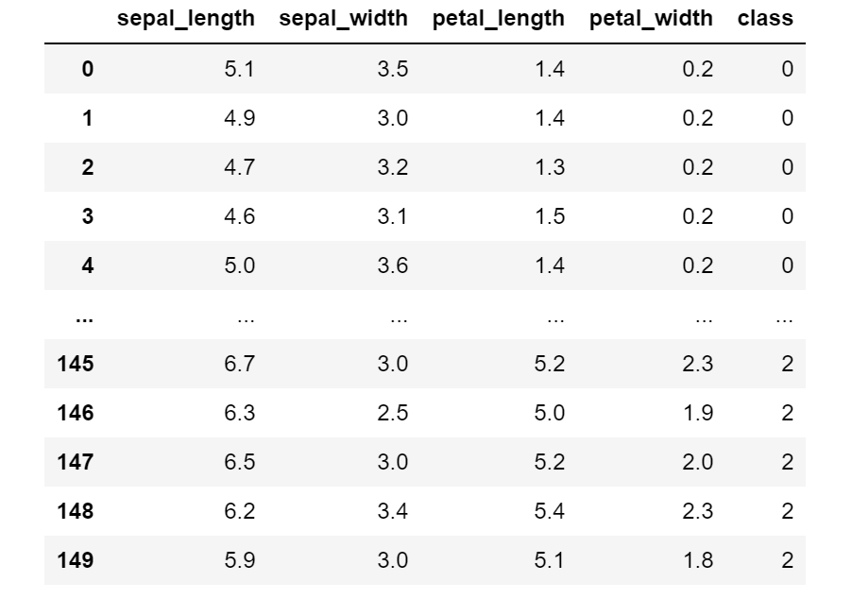Image resolution: width=852 pixels, height=616 pixels.
Task: Click sepal_width value 3.6 in row 4
Action: coord(393,265)
